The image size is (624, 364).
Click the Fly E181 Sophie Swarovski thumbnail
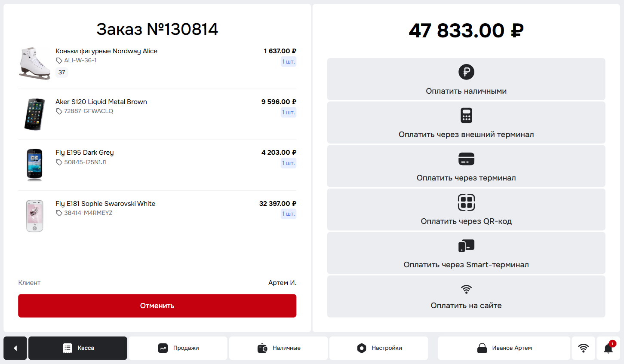click(34, 216)
